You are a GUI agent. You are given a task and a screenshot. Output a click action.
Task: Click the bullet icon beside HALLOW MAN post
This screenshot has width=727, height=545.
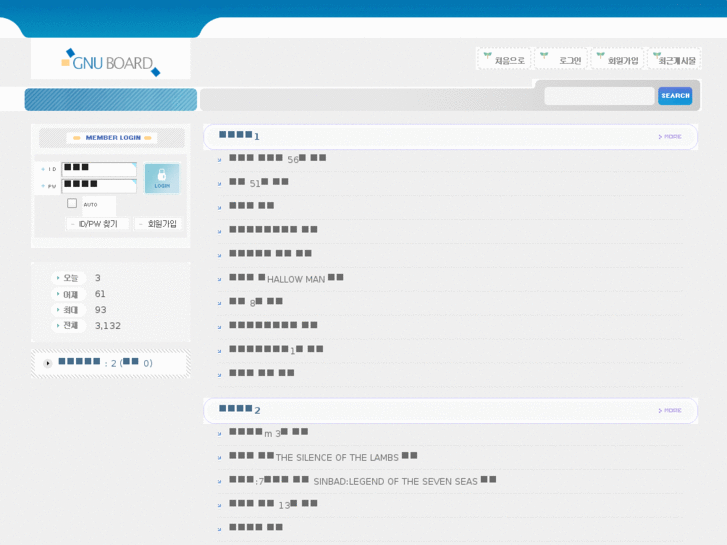pos(220,279)
